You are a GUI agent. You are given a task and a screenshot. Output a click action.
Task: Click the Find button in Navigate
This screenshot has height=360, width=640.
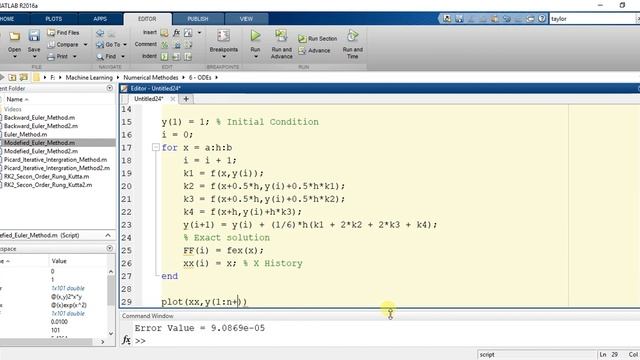tap(107, 56)
